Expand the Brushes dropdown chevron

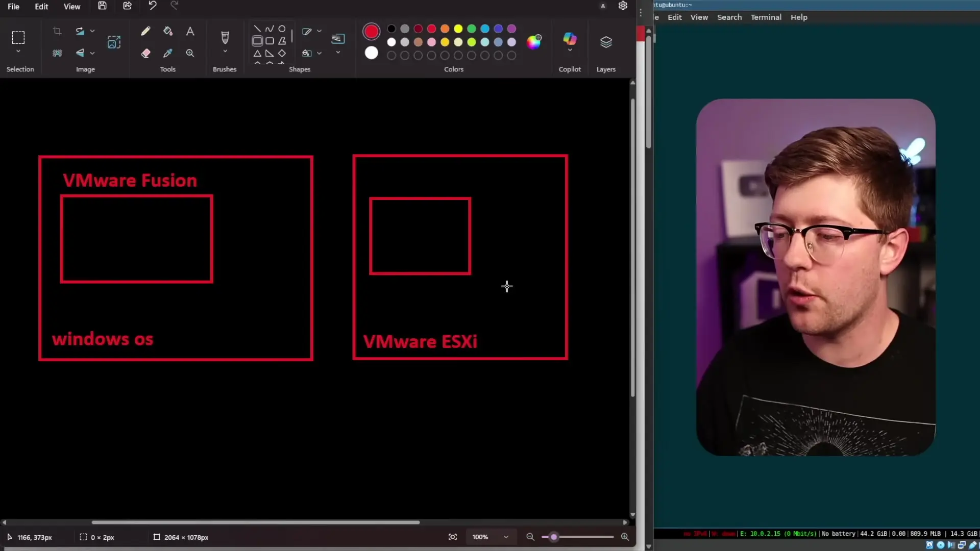coord(225,52)
